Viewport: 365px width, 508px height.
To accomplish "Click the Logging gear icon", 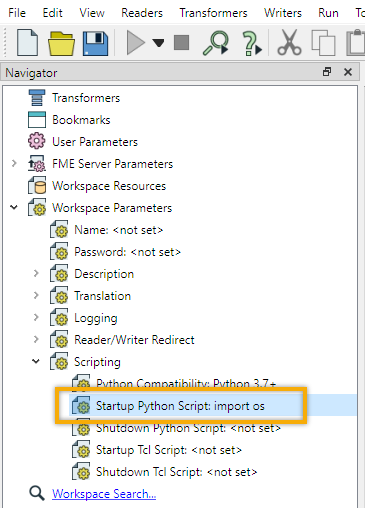I will coord(59,318).
